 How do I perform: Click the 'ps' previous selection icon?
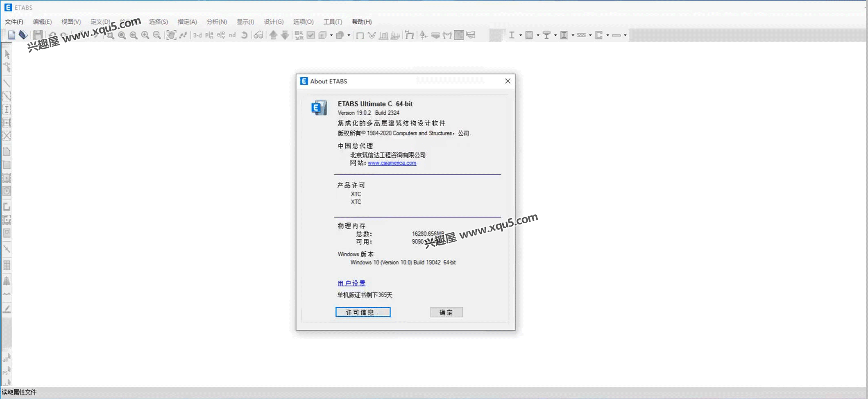(7, 371)
